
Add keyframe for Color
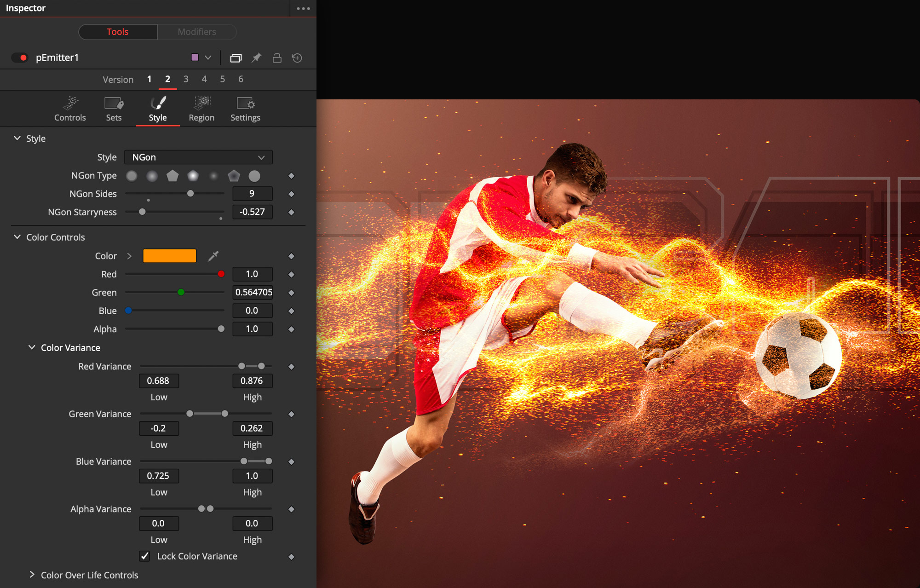[x=291, y=256]
